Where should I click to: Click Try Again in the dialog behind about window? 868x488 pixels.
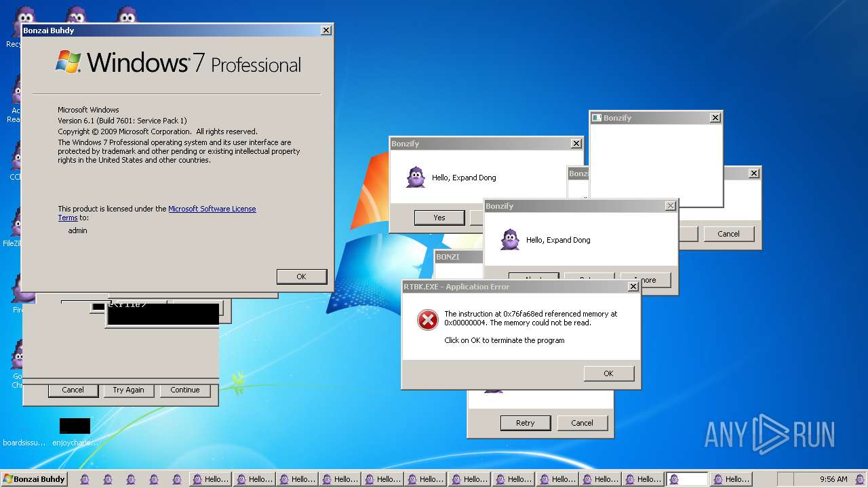pos(128,390)
